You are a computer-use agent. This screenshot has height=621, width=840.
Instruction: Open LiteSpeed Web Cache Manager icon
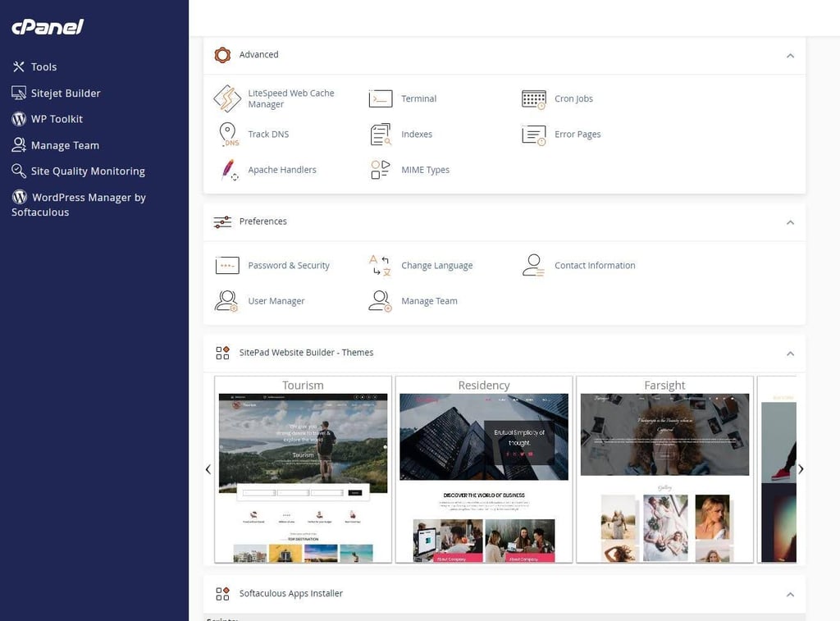(x=227, y=98)
